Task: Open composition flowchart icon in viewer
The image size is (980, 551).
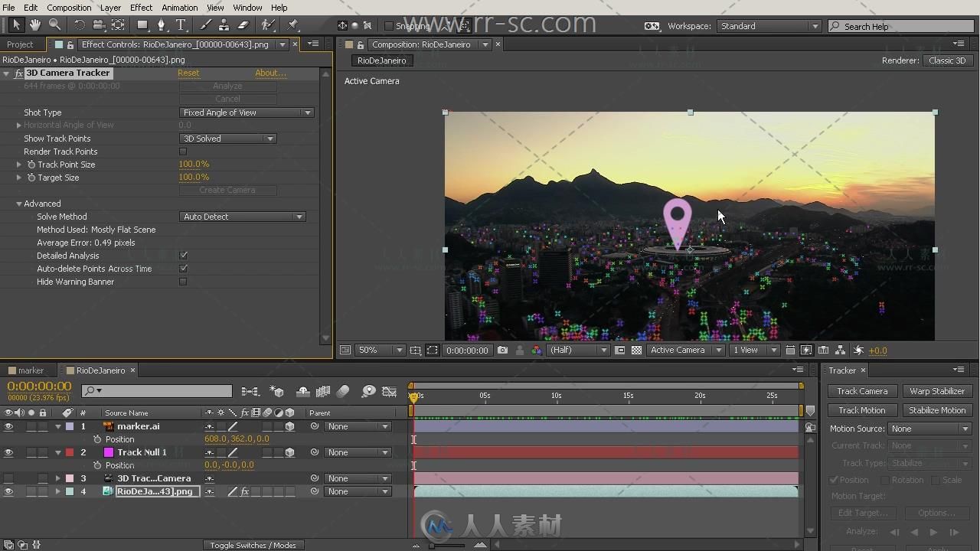Action: click(x=841, y=350)
